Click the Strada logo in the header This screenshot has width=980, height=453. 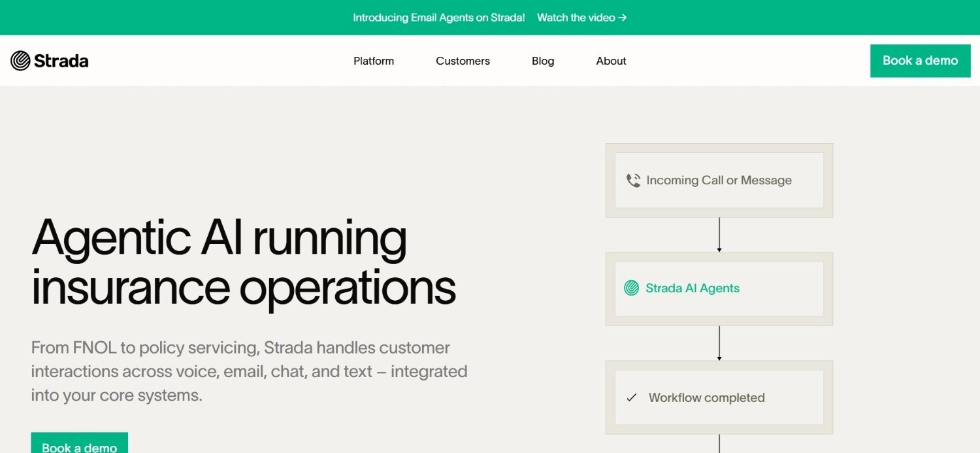50,61
